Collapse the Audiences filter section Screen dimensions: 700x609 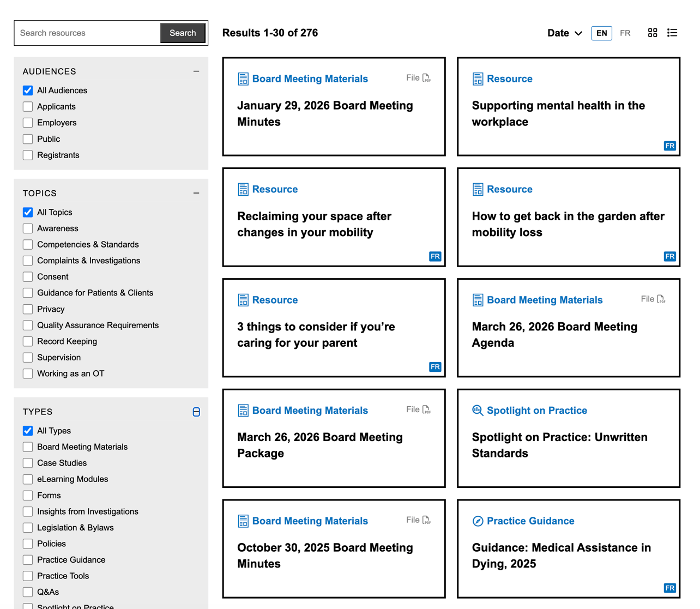pos(196,71)
